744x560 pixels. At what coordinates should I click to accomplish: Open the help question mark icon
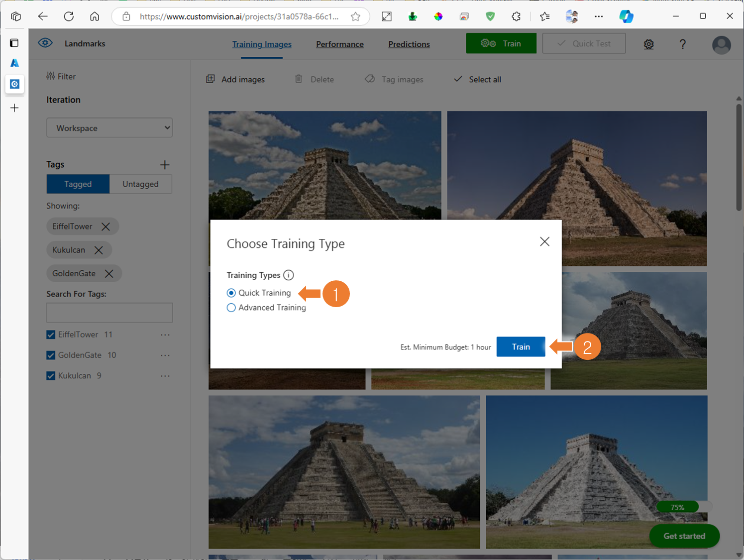683,44
